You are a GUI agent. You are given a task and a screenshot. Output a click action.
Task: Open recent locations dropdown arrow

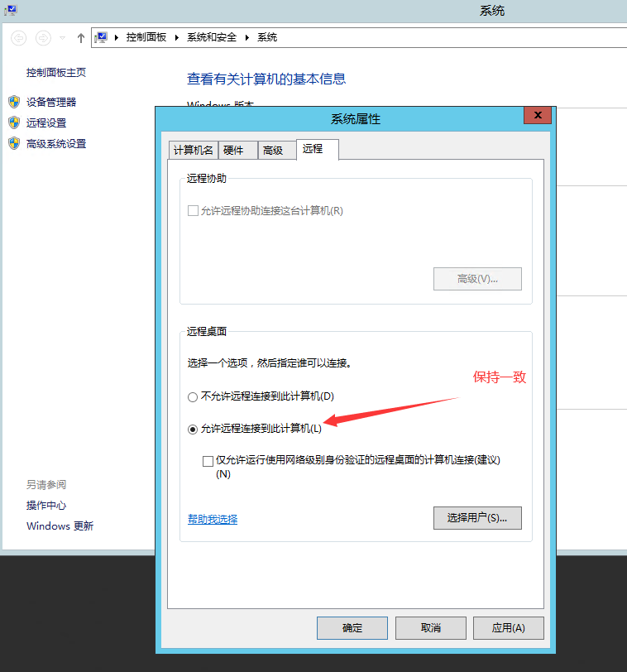(x=62, y=38)
